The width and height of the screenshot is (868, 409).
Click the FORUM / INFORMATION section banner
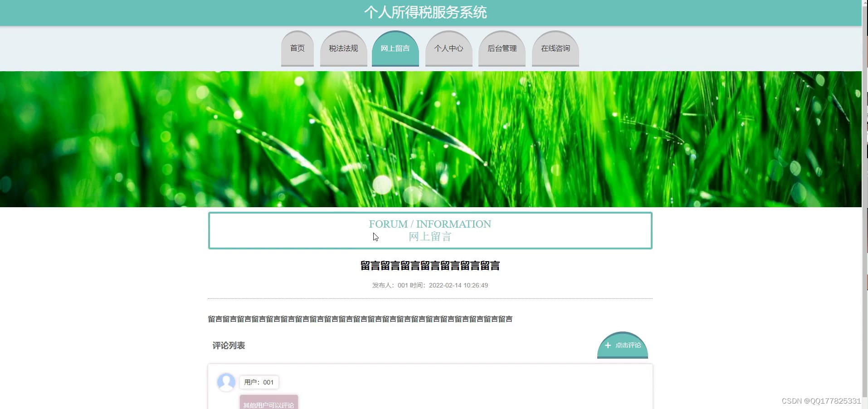tap(430, 230)
